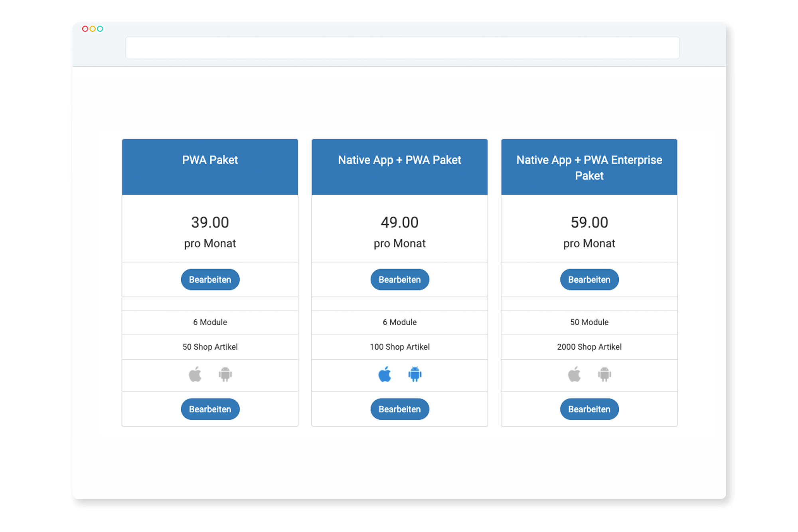Select the Native App + PWA Enterprise Paket header
The image size is (798, 532).
[589, 168]
